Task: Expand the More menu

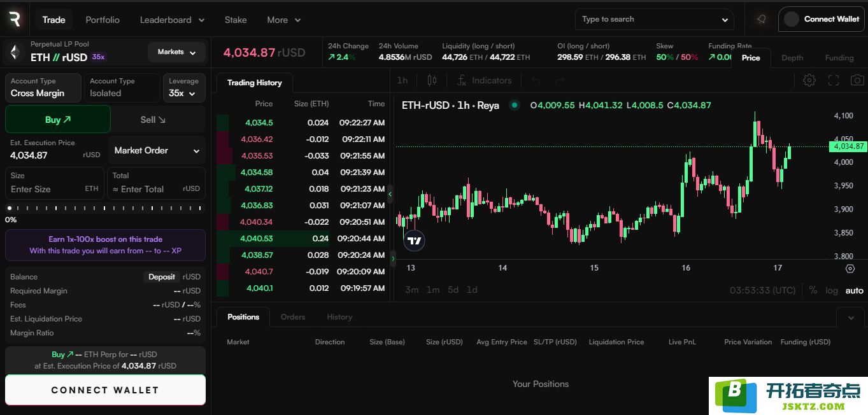Action: [x=283, y=20]
